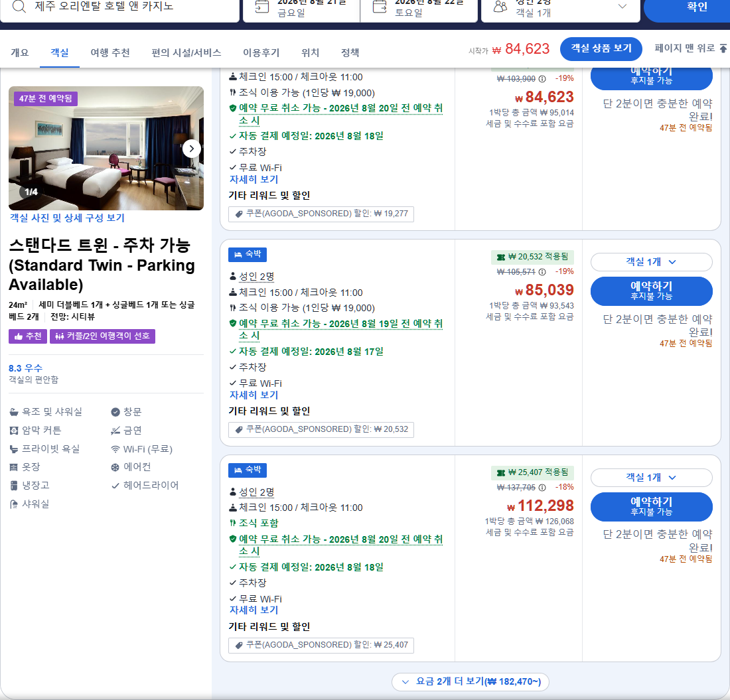Switch to the 위치 tab
This screenshot has height=700, width=730.
(x=310, y=52)
